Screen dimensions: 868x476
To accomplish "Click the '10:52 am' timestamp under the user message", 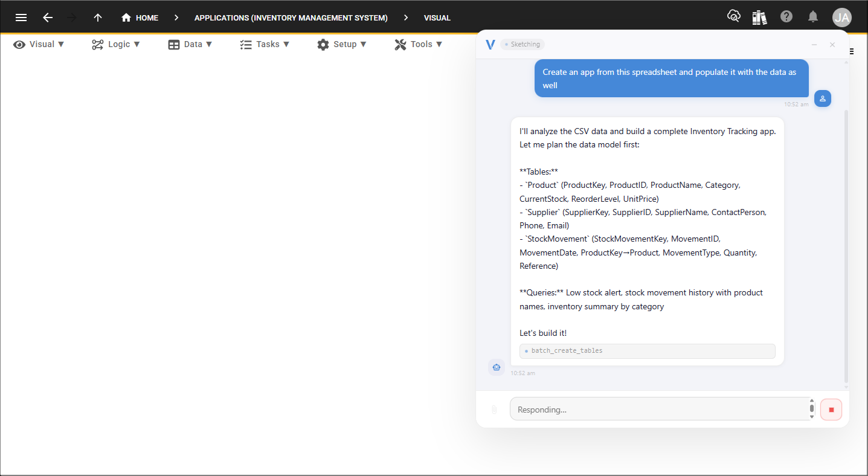I will pyautogui.click(x=796, y=105).
